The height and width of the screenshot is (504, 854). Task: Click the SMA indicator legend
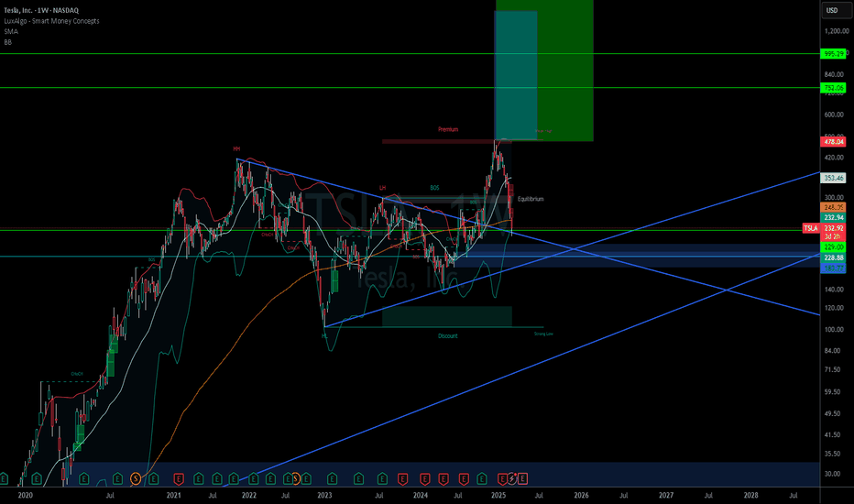click(11, 31)
